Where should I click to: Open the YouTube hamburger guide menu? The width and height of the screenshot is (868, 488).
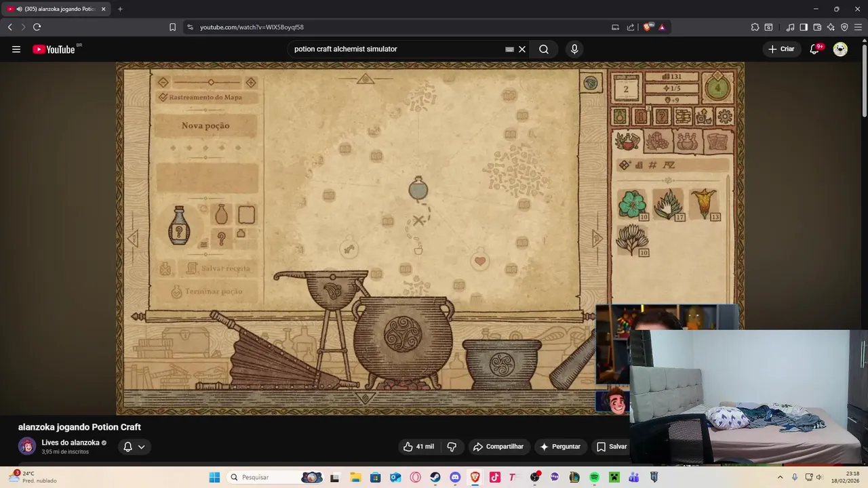pos(16,49)
